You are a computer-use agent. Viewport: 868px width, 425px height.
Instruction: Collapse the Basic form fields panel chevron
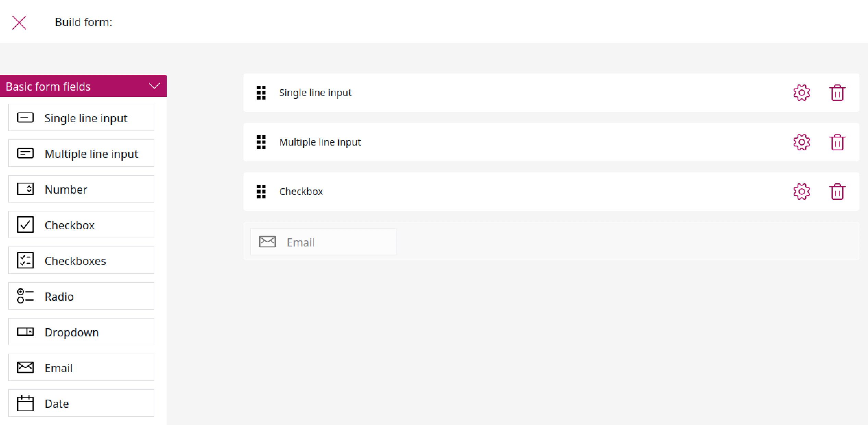coord(154,86)
